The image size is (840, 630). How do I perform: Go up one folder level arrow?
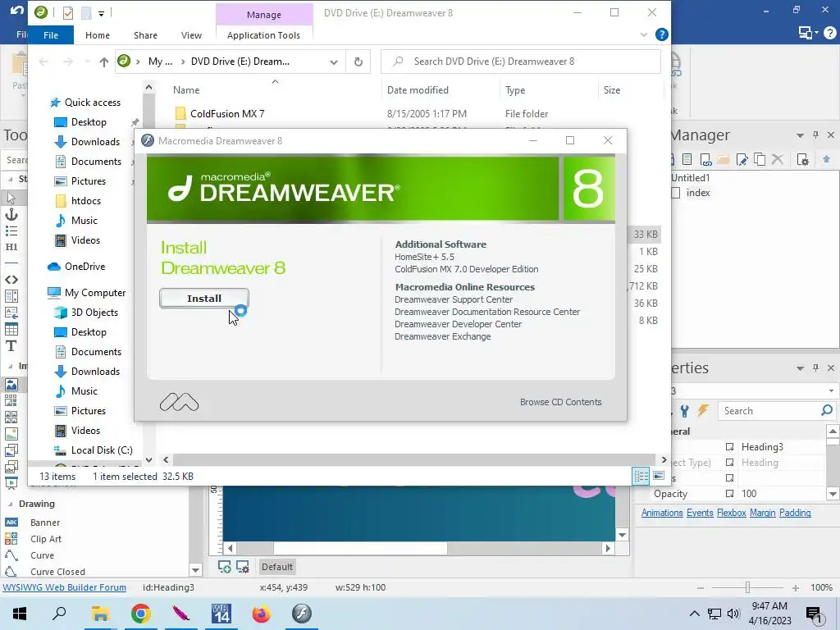pos(104,62)
